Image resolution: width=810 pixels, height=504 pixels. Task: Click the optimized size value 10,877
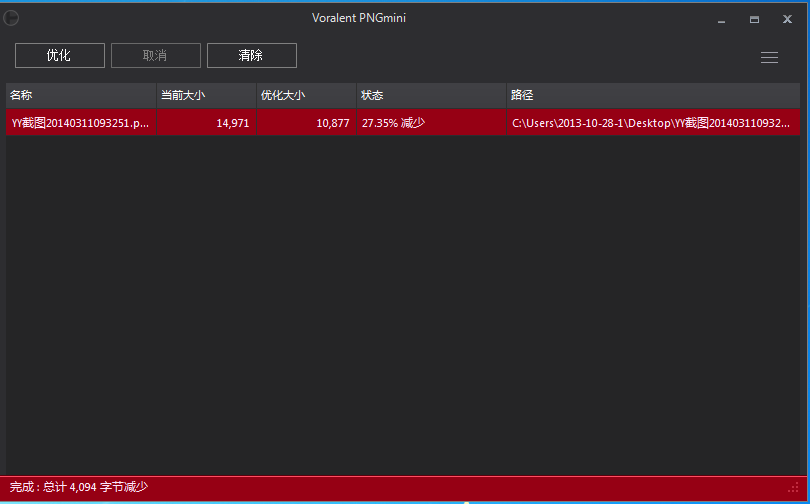click(333, 123)
